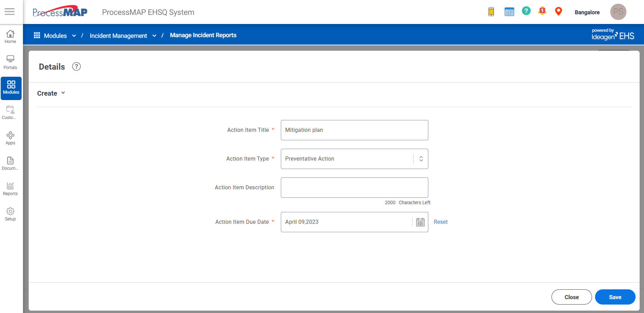Click the Modules grid icon in breadcrumb

pyautogui.click(x=37, y=35)
